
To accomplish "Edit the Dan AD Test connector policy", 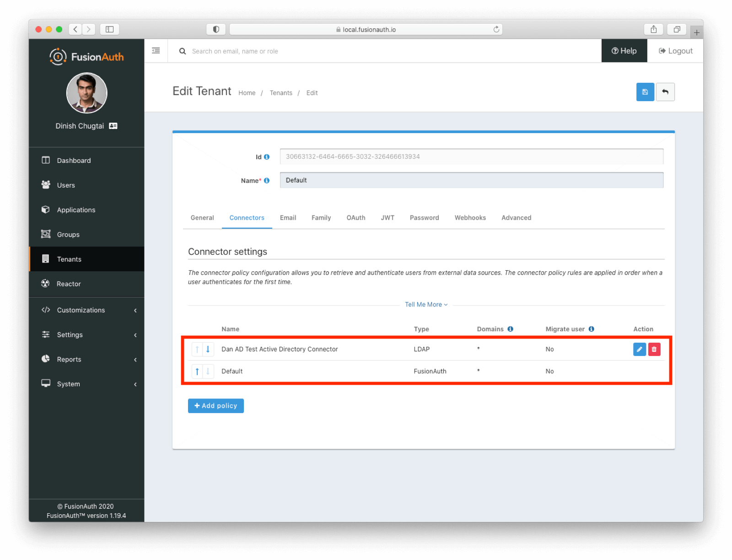I will (x=640, y=349).
